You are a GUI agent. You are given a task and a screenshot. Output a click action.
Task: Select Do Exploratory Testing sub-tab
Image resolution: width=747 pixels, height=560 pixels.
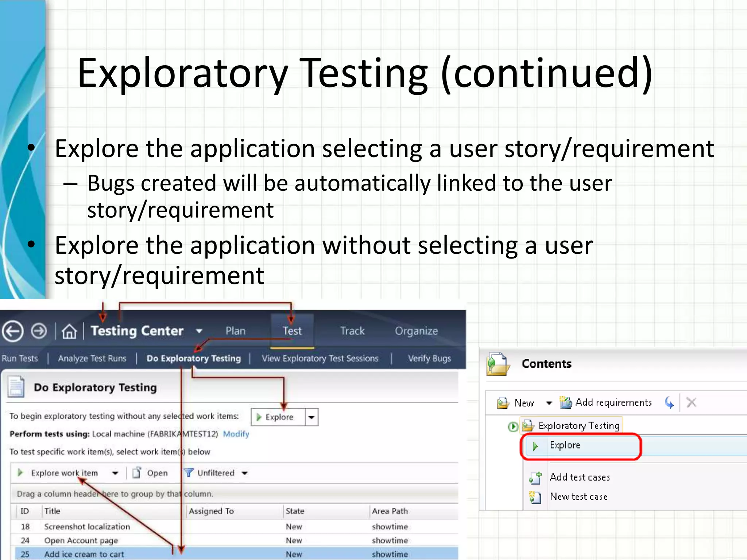194,358
